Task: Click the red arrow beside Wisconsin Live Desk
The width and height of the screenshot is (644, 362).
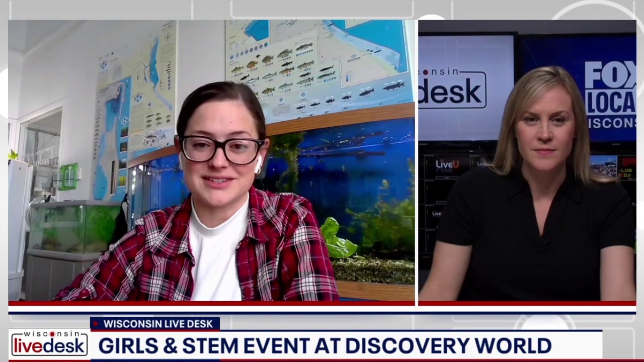Action: point(96,324)
